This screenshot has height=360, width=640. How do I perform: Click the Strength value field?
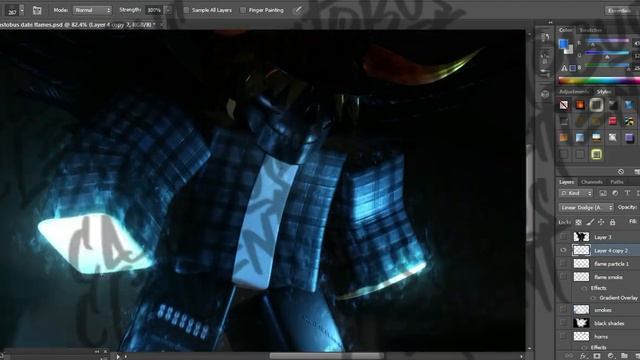(x=154, y=10)
